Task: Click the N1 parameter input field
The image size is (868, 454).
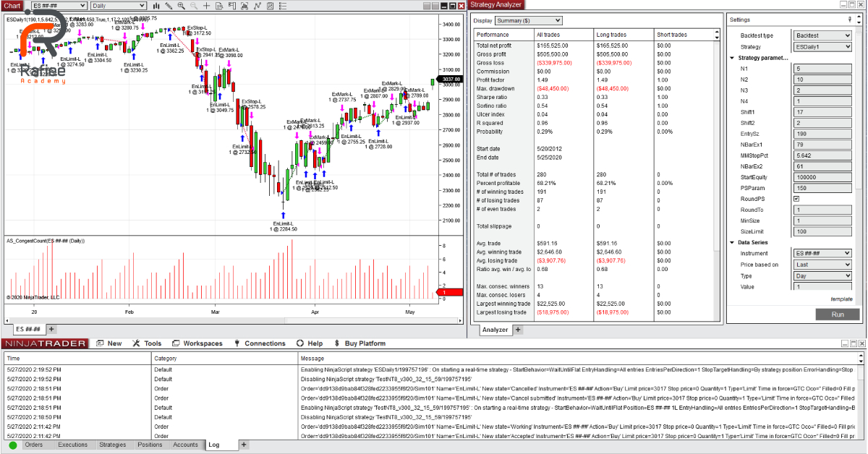Action: [x=822, y=69]
